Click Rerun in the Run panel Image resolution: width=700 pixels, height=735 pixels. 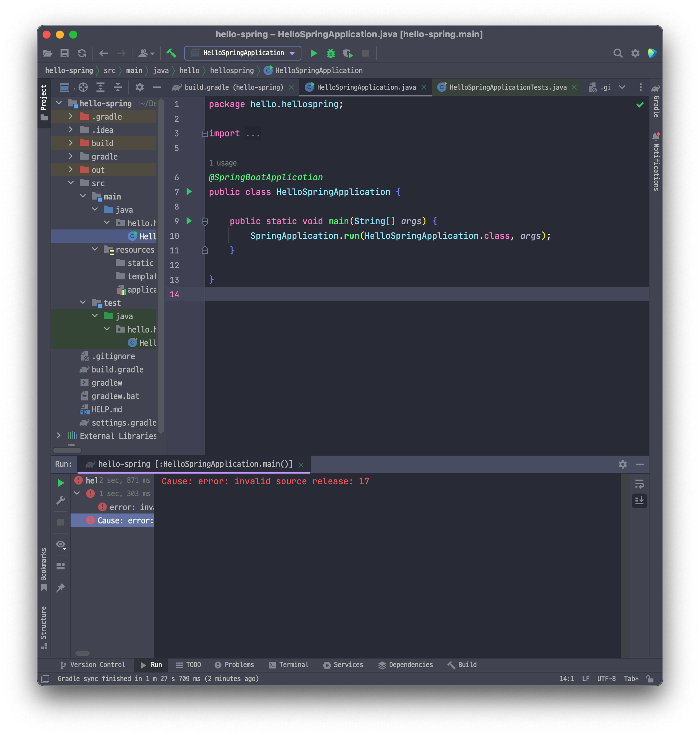pos(61,483)
